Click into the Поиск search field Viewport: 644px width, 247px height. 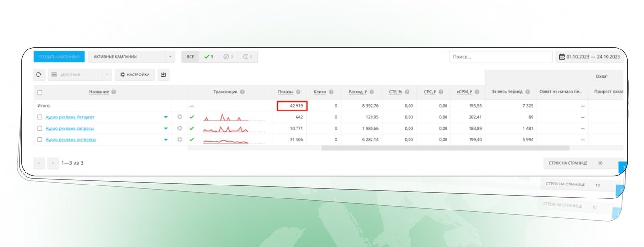point(501,57)
